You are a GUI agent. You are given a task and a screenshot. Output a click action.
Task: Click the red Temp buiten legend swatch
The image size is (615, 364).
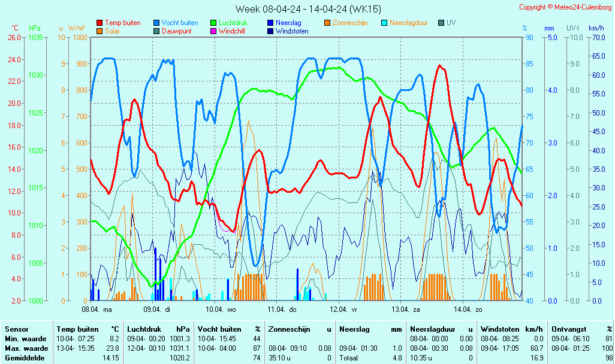pyautogui.click(x=99, y=23)
